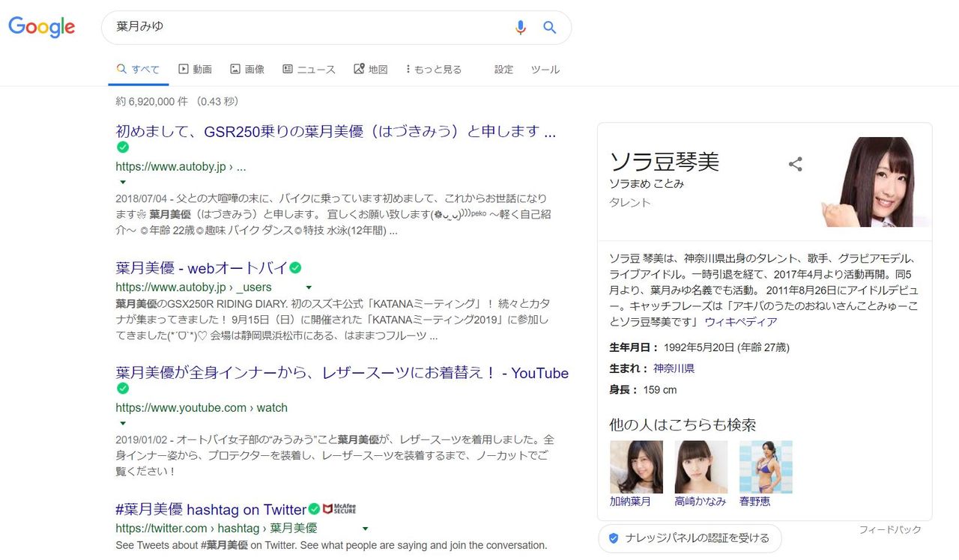Click green check badge beside Twitter hashtag result

point(315,509)
